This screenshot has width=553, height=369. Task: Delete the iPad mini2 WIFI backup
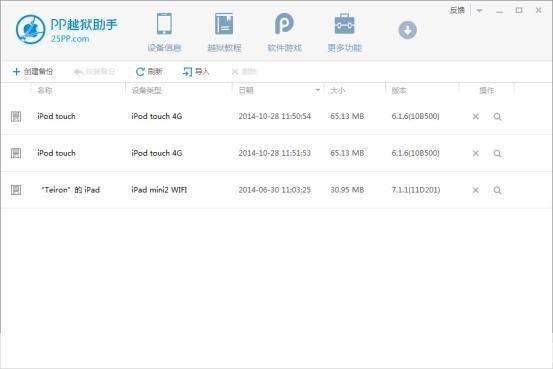coord(476,190)
